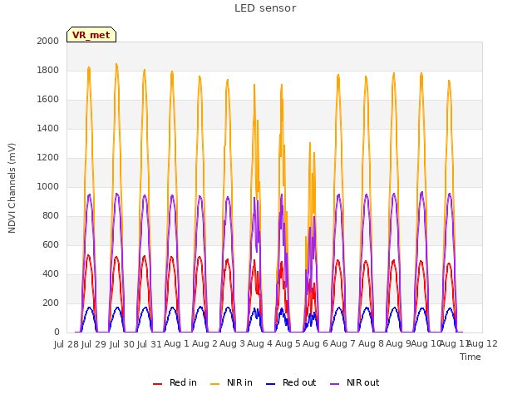Image resolution: width=532 pixels, height=399 pixels.
Task: Toggle the Red in legend entry
Action: coord(175,383)
